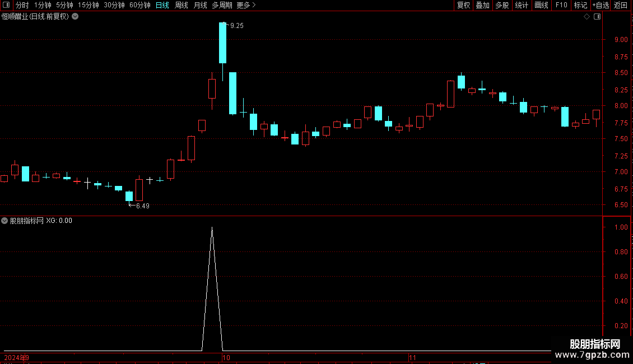Open F10 company information
The height and width of the screenshot is (364, 633).
pyautogui.click(x=561, y=5)
